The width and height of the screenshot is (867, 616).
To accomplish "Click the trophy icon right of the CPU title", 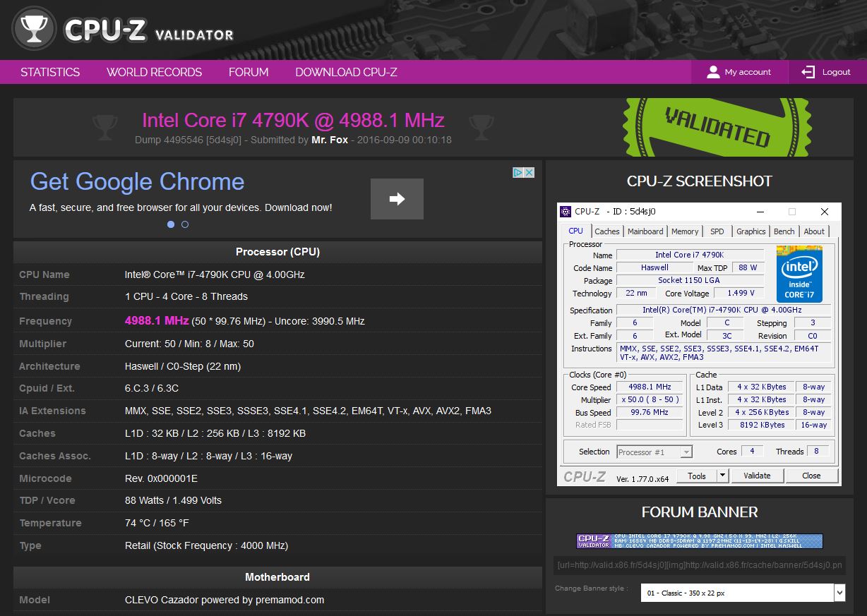I will click(482, 127).
